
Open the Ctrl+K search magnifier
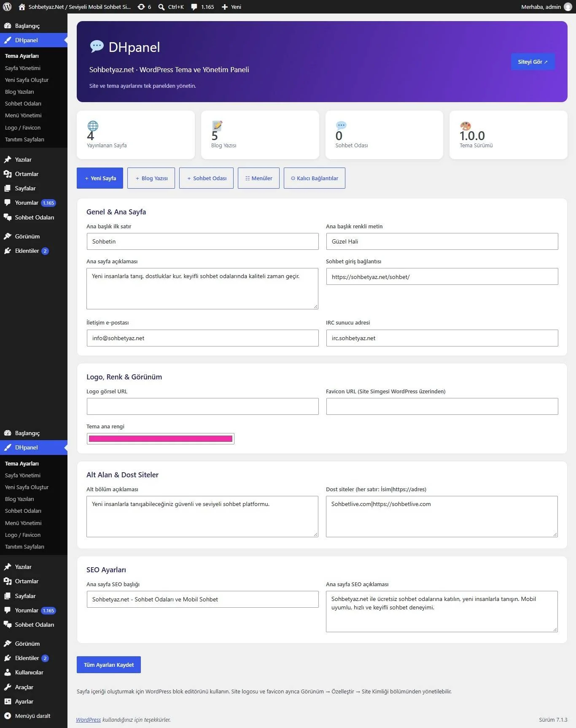[x=161, y=7]
